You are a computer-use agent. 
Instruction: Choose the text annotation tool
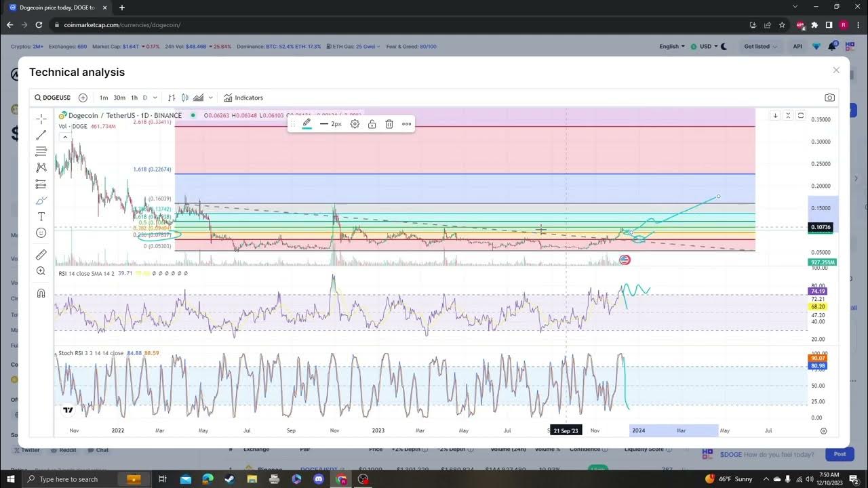41,217
